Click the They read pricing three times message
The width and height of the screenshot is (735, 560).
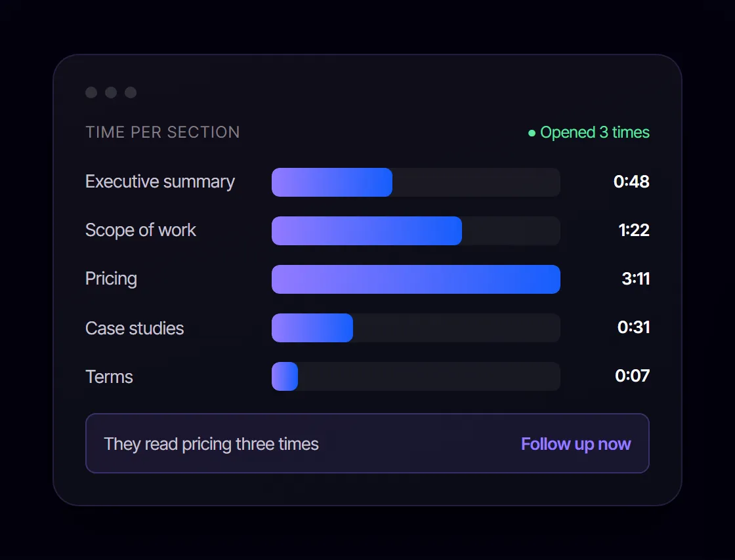coord(211,444)
